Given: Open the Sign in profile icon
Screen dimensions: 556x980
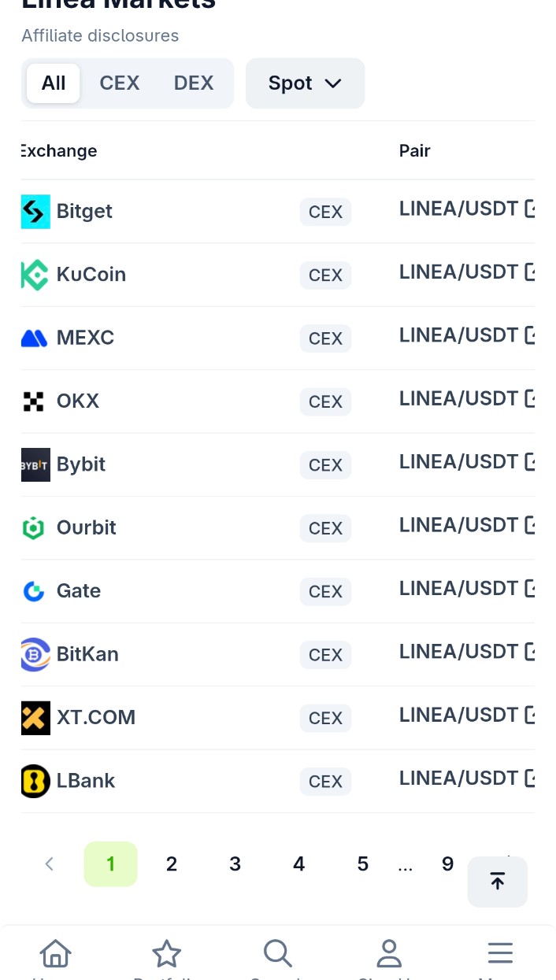Looking at the screenshot, I should [389, 954].
